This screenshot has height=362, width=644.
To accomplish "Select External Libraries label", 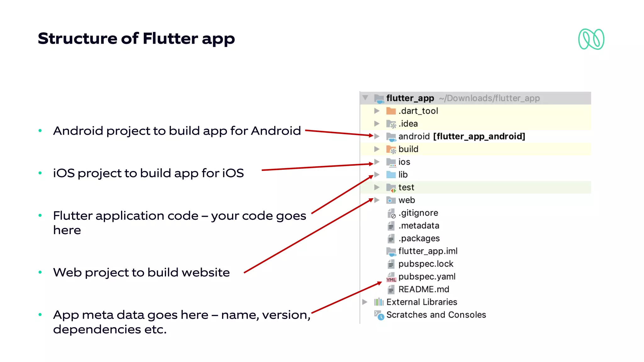I will 422,302.
